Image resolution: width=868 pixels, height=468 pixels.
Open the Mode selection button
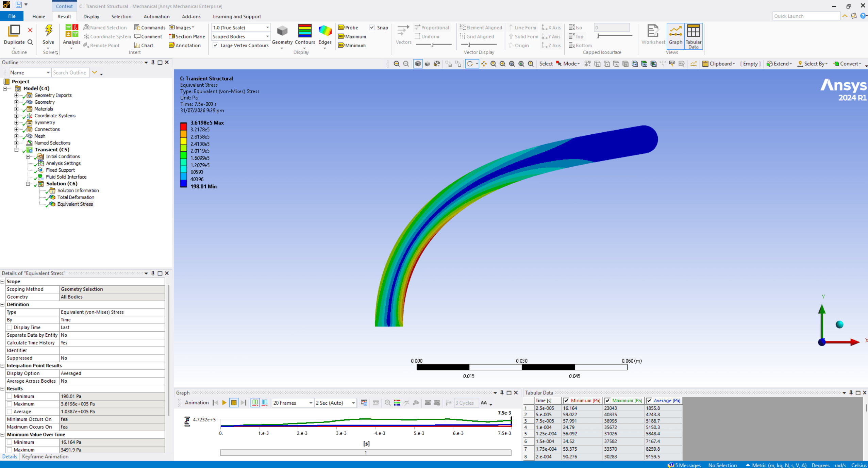point(568,64)
